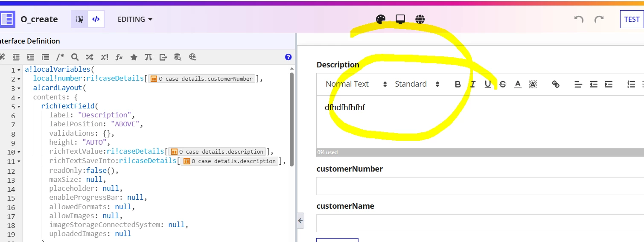The width and height of the screenshot is (644, 242).
Task: Collapse code fold on line 3
Action: (x=19, y=88)
